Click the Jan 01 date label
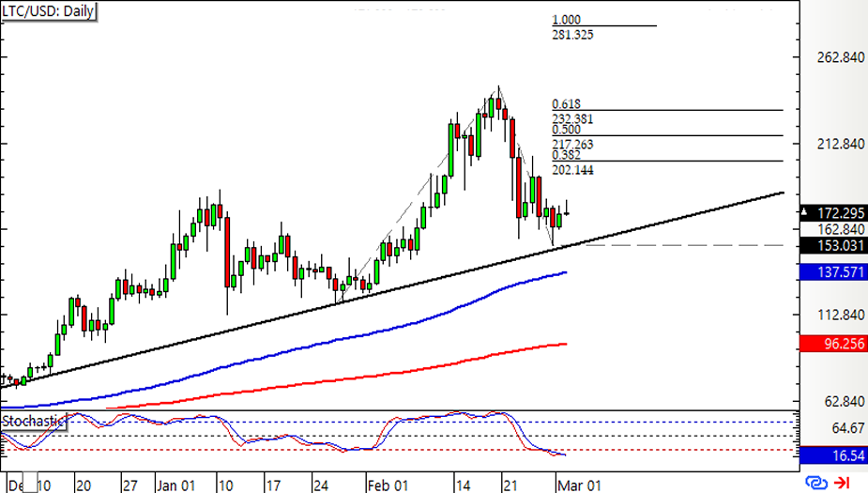This screenshot has height=493, width=868. pyautogui.click(x=176, y=485)
